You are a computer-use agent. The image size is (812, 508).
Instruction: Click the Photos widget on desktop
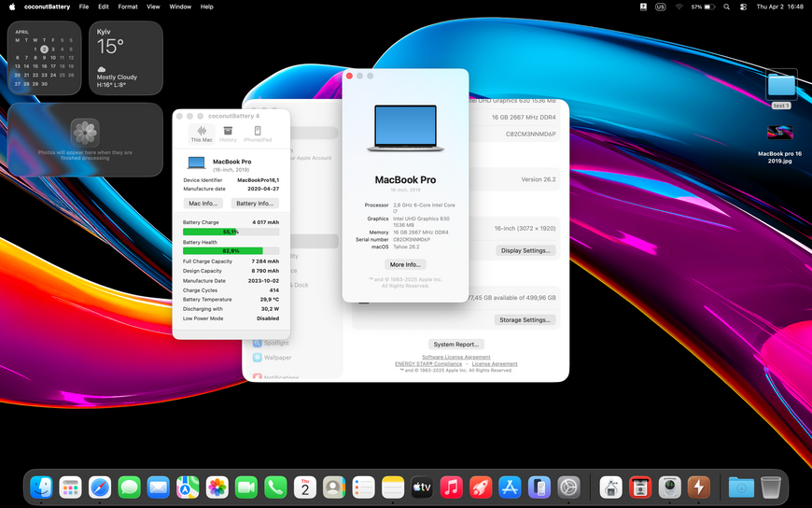[x=86, y=139]
